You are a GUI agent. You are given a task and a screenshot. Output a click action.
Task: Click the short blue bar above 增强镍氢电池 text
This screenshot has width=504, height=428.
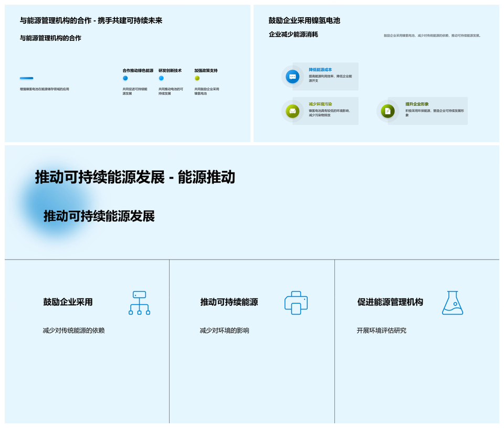click(26, 78)
